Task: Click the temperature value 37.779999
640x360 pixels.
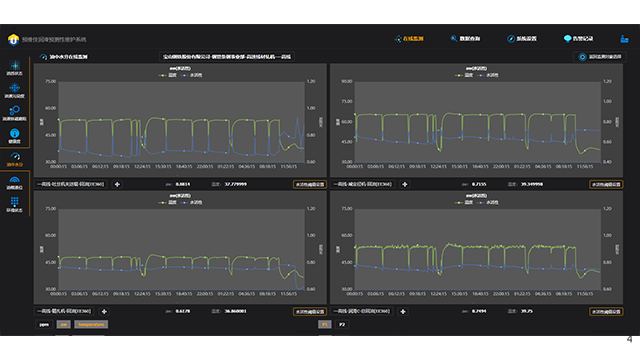Action: 236,184
